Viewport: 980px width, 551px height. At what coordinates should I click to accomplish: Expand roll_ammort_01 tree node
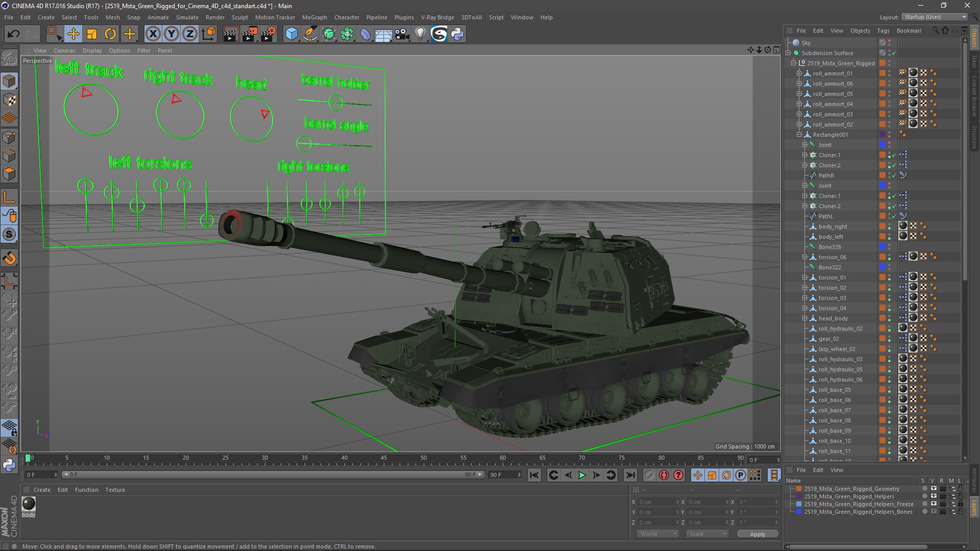(x=799, y=73)
